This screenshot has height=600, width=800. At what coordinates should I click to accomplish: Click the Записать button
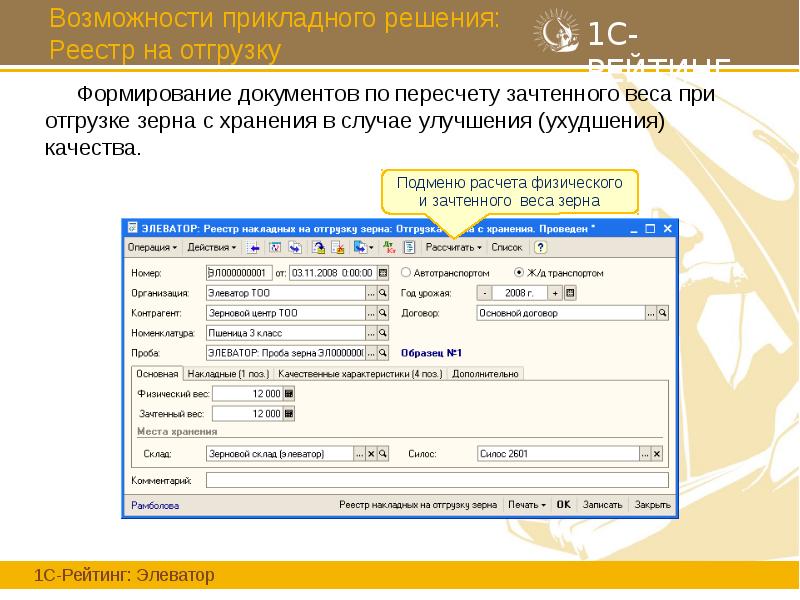(602, 505)
